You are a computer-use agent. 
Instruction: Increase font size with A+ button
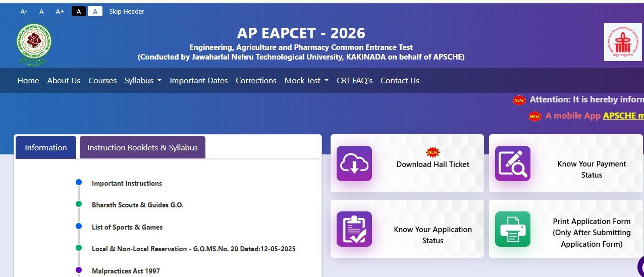pos(60,11)
